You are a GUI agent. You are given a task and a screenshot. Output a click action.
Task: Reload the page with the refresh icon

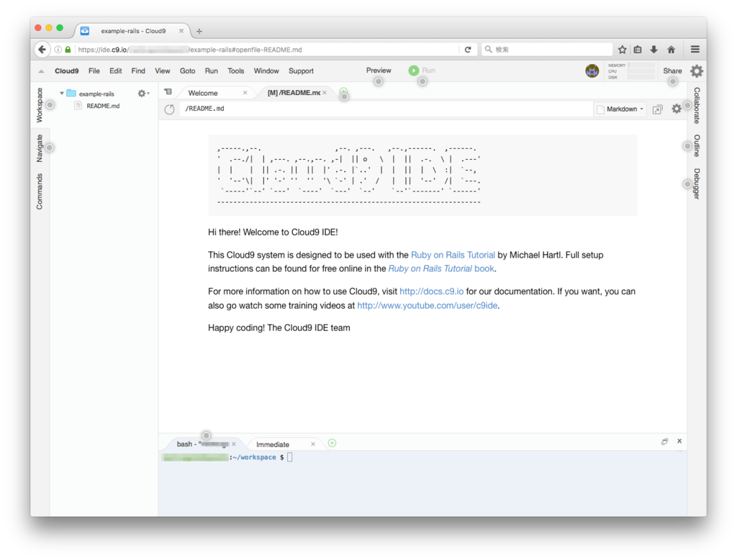(468, 50)
